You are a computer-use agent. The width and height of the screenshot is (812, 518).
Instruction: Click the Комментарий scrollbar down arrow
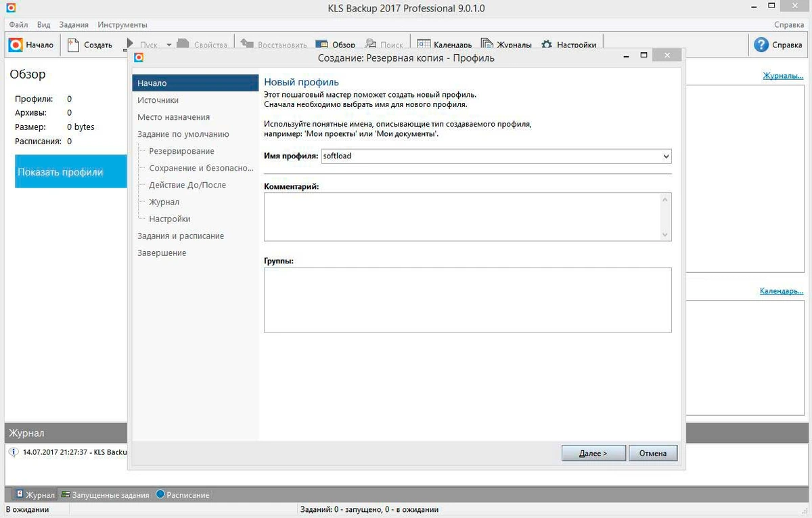[666, 234]
